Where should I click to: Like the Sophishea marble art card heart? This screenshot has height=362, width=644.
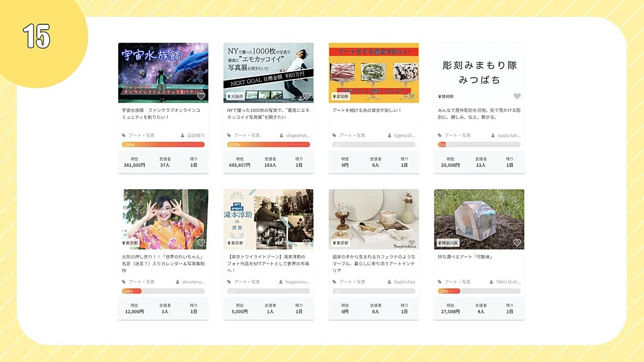pos(412,243)
